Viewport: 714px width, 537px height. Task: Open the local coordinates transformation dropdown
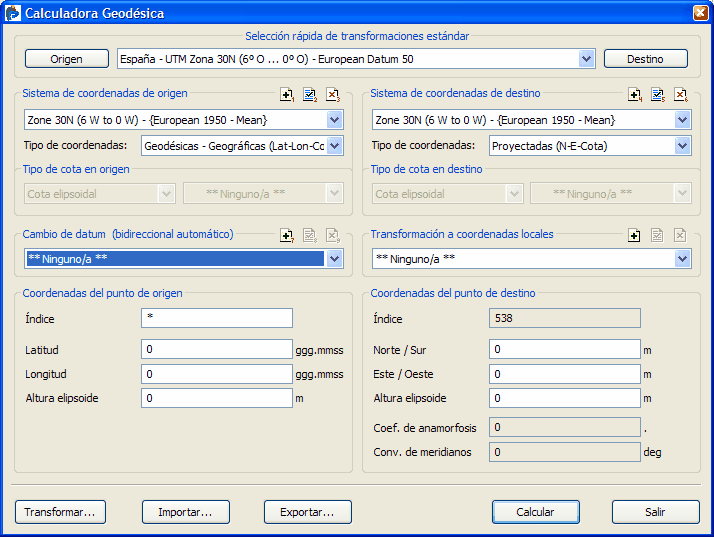(x=682, y=259)
